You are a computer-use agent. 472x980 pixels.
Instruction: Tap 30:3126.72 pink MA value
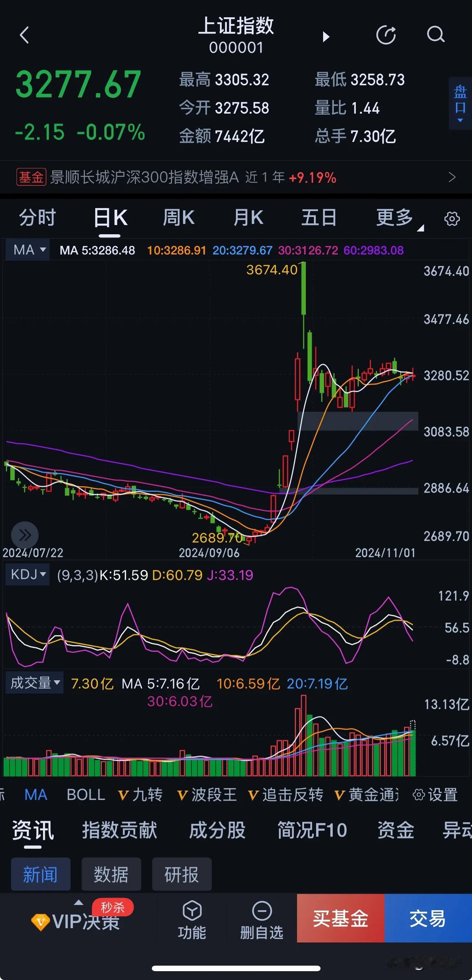click(x=308, y=250)
